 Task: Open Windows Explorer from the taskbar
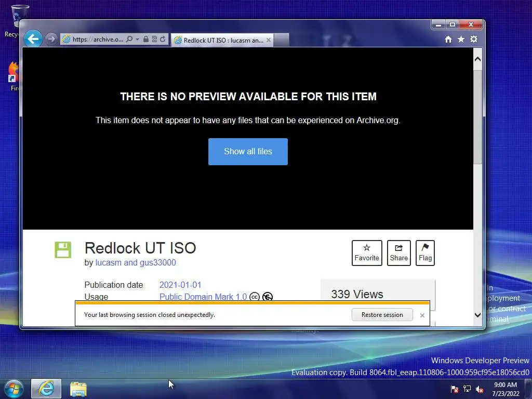[x=78, y=389]
